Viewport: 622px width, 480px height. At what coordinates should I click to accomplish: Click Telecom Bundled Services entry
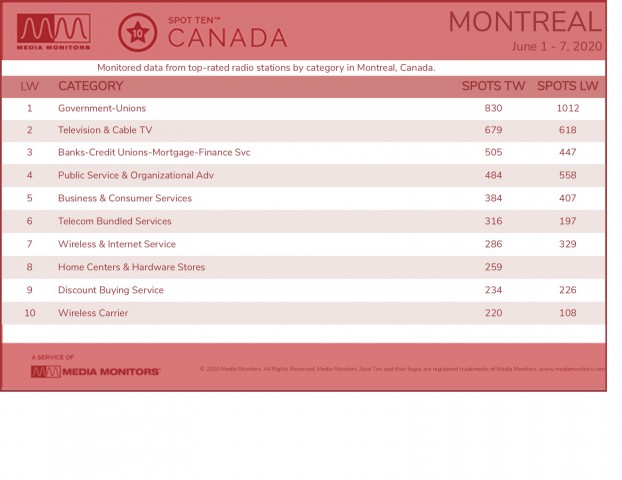[x=115, y=221]
